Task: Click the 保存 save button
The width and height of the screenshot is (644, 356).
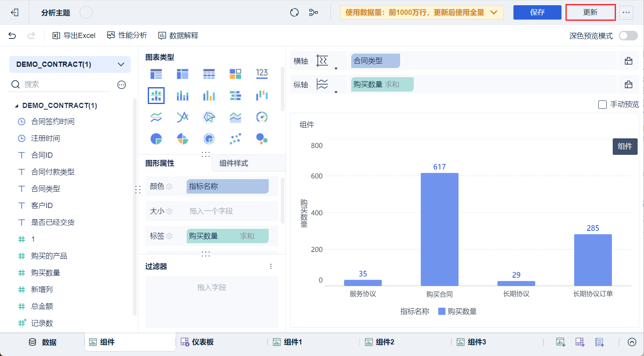Action: 537,12
